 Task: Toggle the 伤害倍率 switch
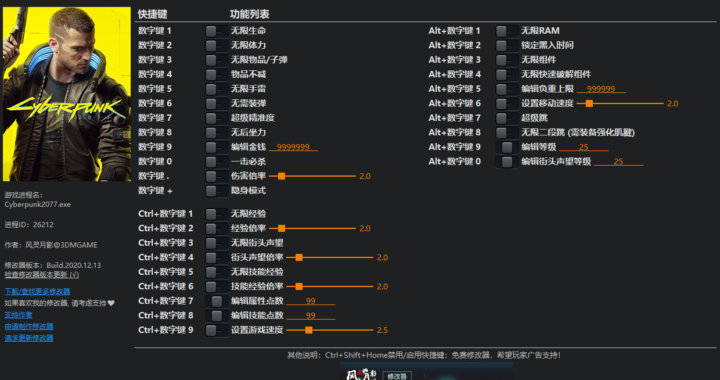pyautogui.click(x=216, y=176)
